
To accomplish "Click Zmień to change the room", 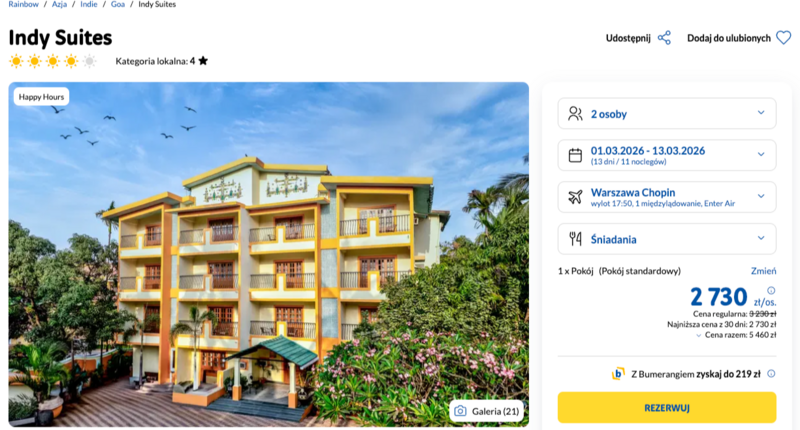I will point(763,271).
